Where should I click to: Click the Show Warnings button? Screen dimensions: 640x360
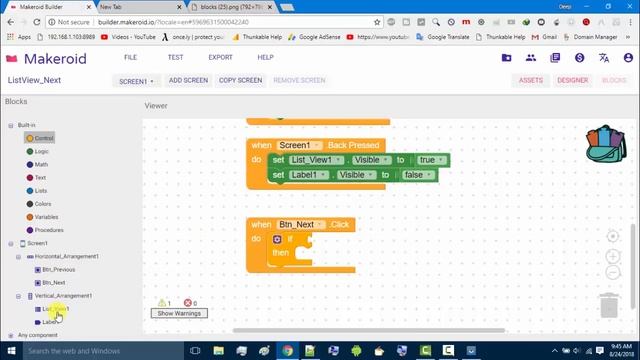coord(179,313)
